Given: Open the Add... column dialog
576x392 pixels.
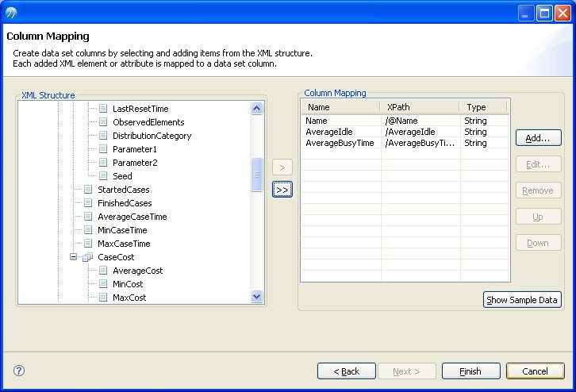Looking at the screenshot, I should (538, 138).
